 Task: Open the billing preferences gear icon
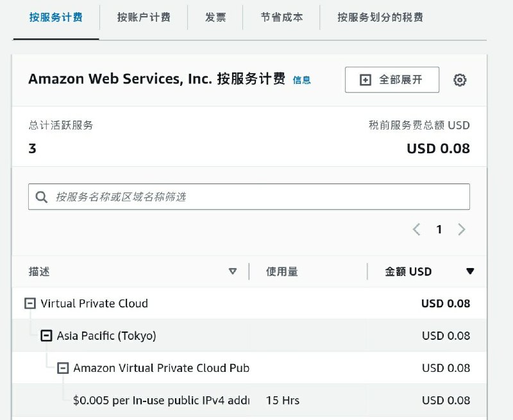pyautogui.click(x=460, y=80)
